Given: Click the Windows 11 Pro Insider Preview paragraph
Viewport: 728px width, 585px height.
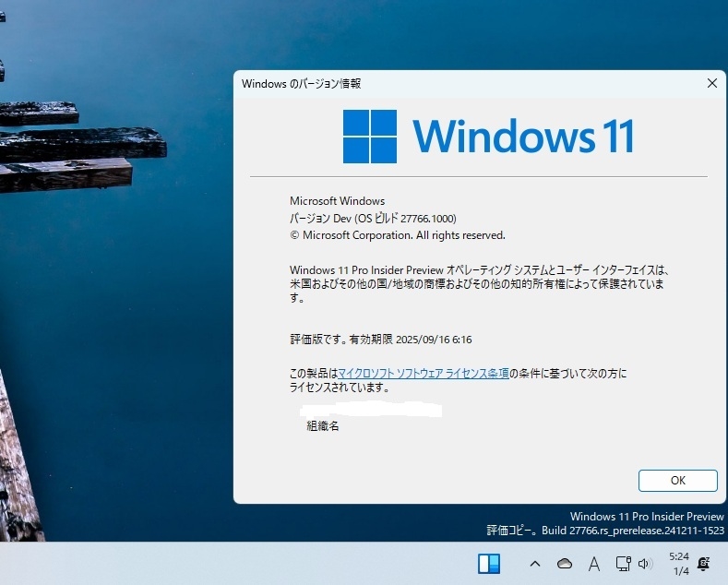Looking at the screenshot, I should click(x=480, y=283).
